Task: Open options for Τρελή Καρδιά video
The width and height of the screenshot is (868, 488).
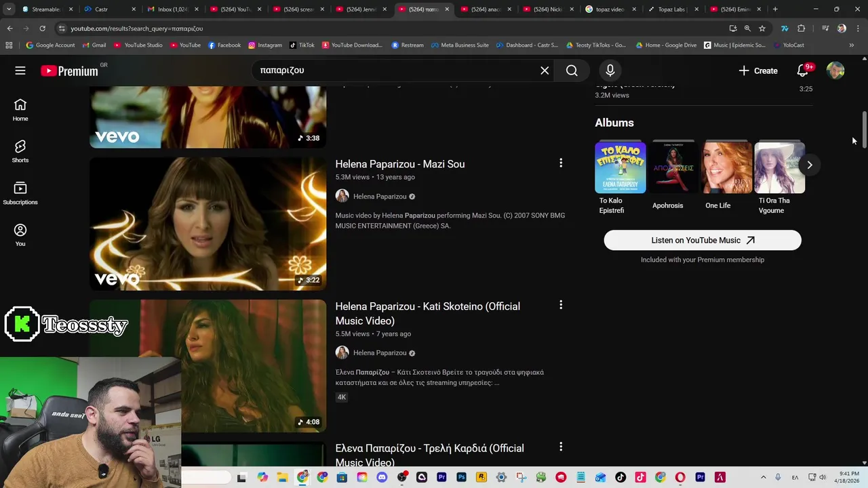Action: tap(561, 447)
